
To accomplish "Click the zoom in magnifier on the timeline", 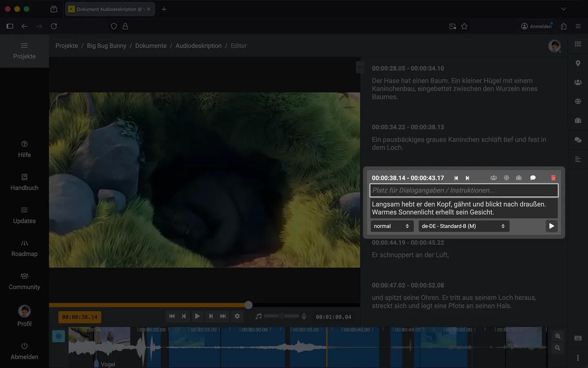I will tap(558, 336).
